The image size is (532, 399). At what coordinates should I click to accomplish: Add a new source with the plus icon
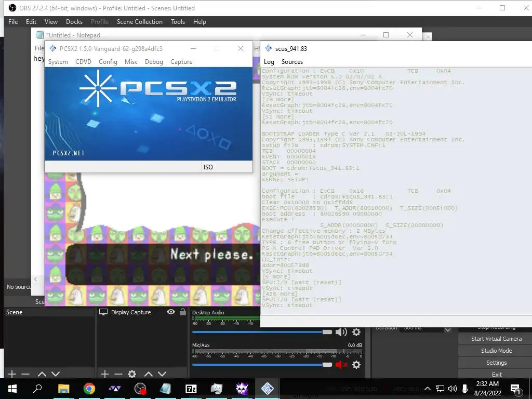click(105, 374)
